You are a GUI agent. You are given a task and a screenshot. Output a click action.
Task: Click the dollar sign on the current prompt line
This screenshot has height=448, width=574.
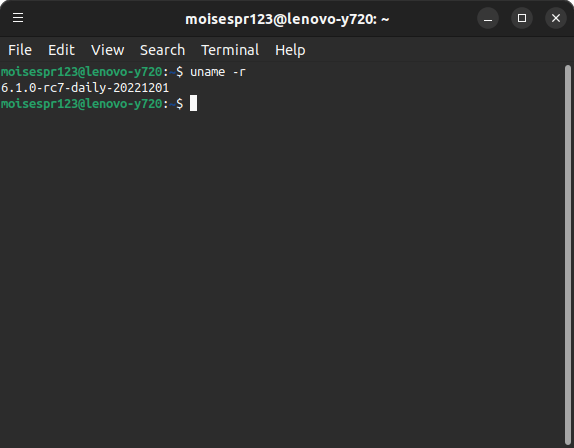coord(179,104)
